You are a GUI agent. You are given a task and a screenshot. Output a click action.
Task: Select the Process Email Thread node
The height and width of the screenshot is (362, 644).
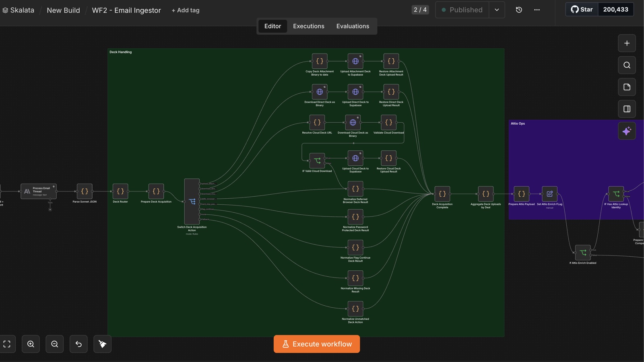(39, 191)
